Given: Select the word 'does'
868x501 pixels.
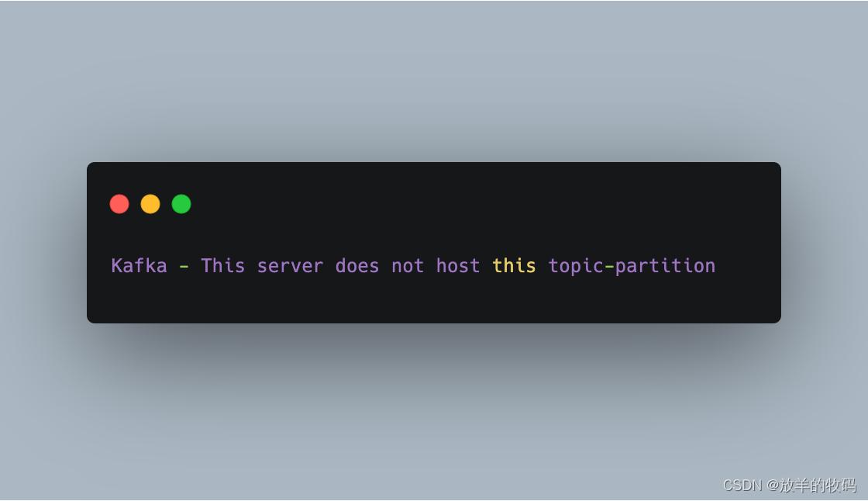Looking at the screenshot, I should click(x=357, y=266).
